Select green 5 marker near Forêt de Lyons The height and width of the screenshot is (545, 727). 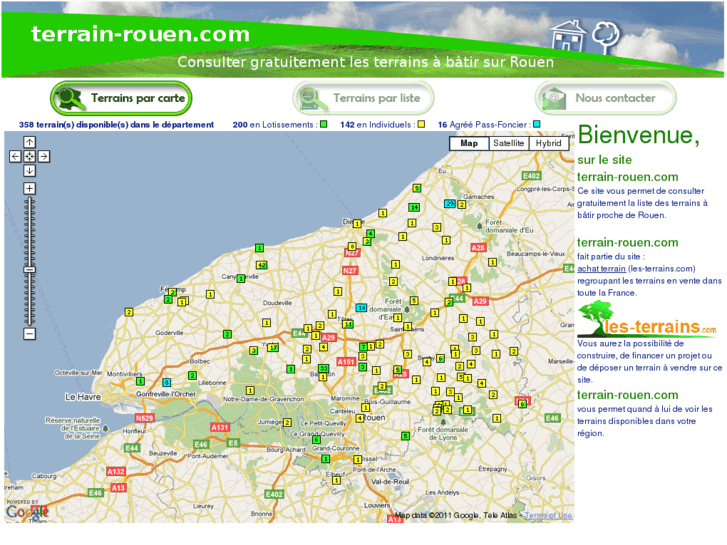(x=406, y=436)
